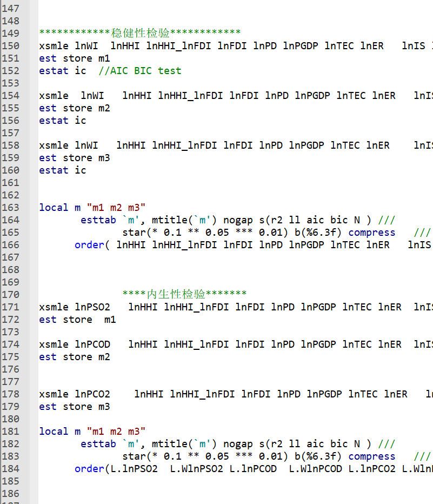Click line number 184 in the gutter
This screenshot has width=433, height=504.
(11, 469)
